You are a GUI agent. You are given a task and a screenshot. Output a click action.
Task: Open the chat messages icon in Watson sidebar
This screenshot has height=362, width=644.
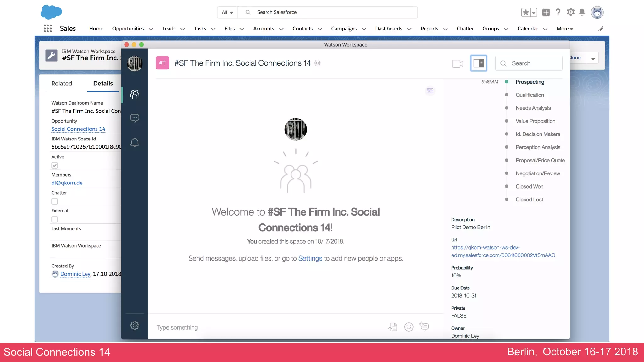[135, 118]
